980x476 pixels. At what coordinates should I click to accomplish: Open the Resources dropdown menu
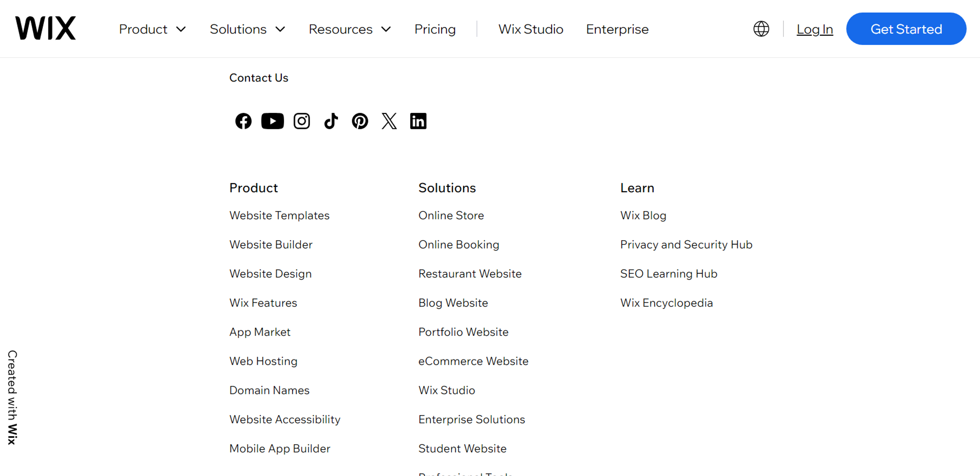(x=349, y=29)
